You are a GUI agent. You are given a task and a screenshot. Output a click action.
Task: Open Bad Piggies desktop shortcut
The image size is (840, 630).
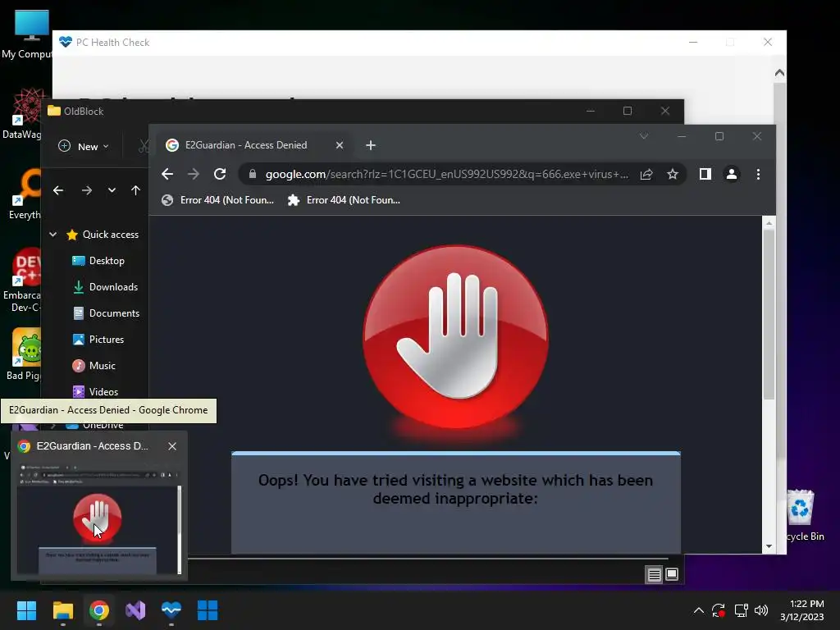coord(24,354)
